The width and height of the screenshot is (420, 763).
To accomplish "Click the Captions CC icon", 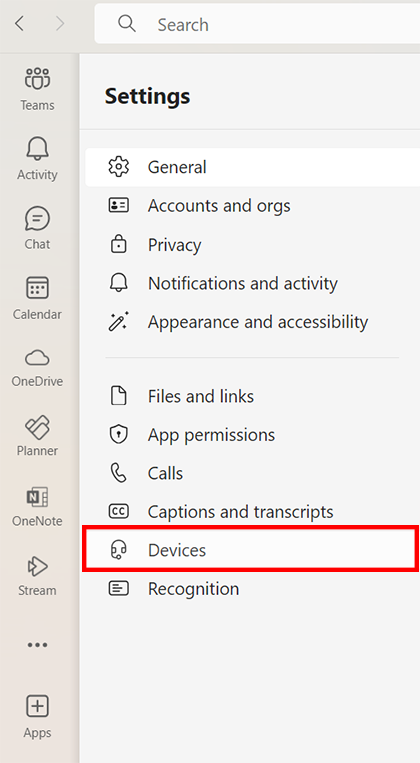I will pyautogui.click(x=118, y=511).
